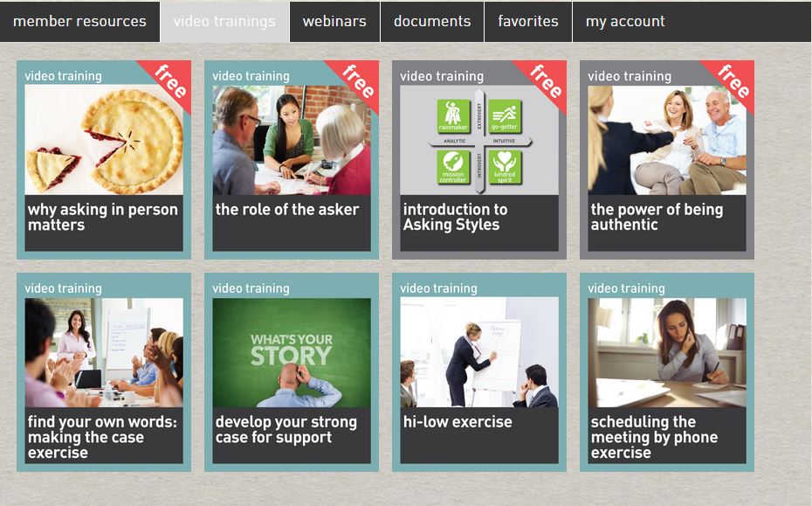Click "find your own words: making the case exercise"
The height and width of the screenshot is (506, 812).
pos(102,437)
